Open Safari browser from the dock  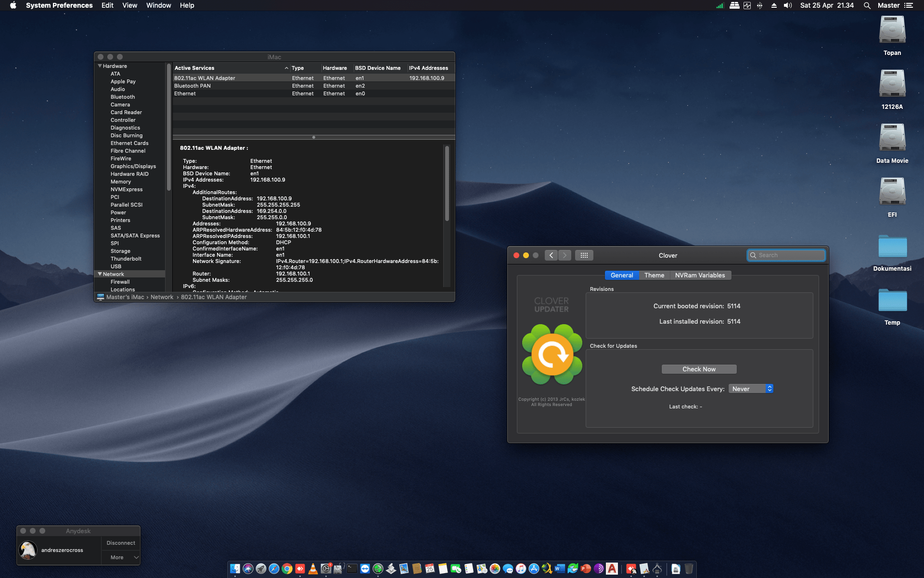pyautogui.click(x=274, y=569)
